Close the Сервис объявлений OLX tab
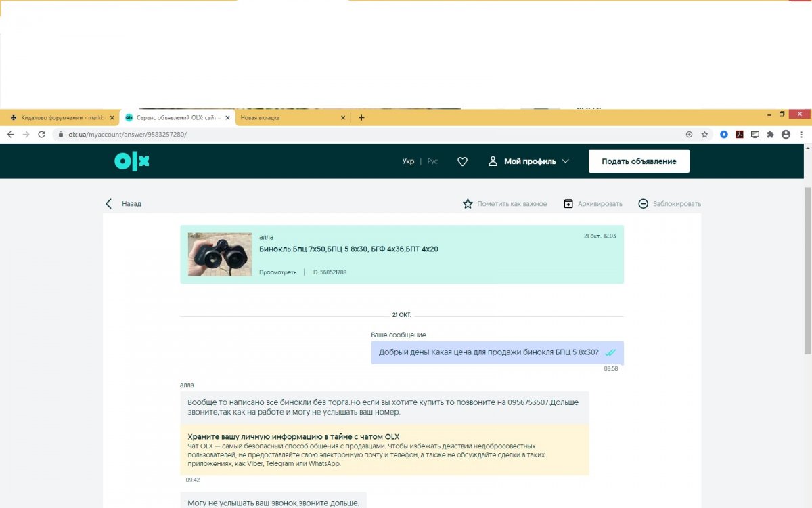The height and width of the screenshot is (508, 812). (227, 117)
